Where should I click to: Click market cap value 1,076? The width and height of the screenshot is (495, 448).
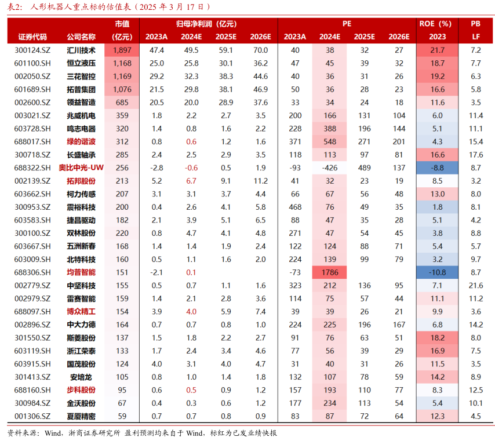pos(122,90)
